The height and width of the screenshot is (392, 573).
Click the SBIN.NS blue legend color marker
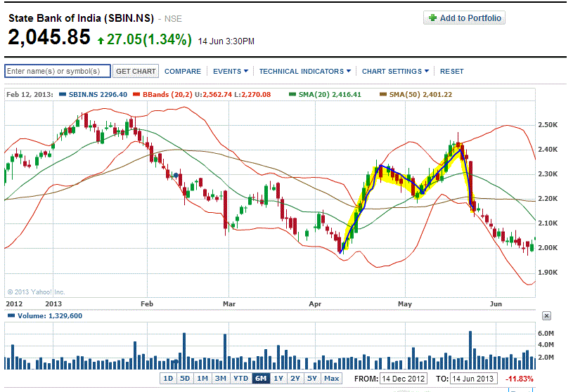(x=63, y=95)
